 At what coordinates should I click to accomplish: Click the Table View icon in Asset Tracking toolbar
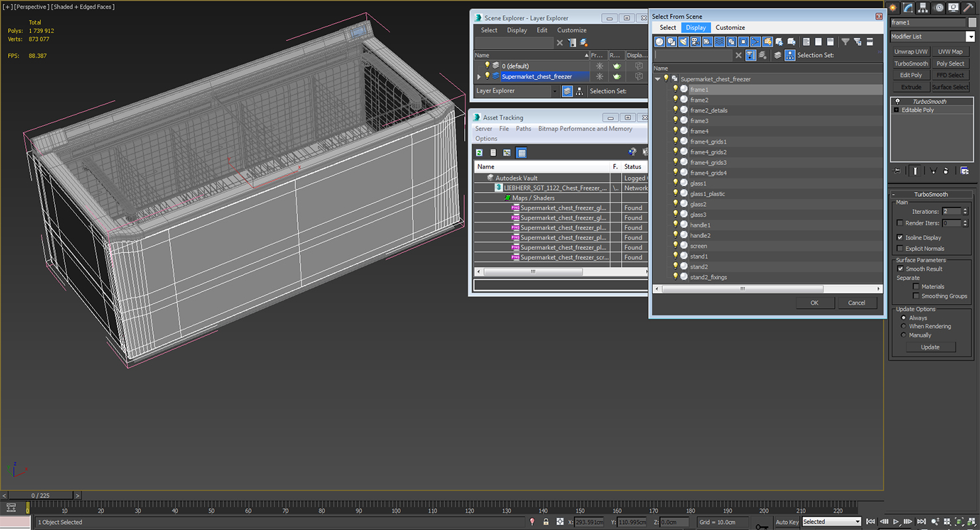click(521, 152)
